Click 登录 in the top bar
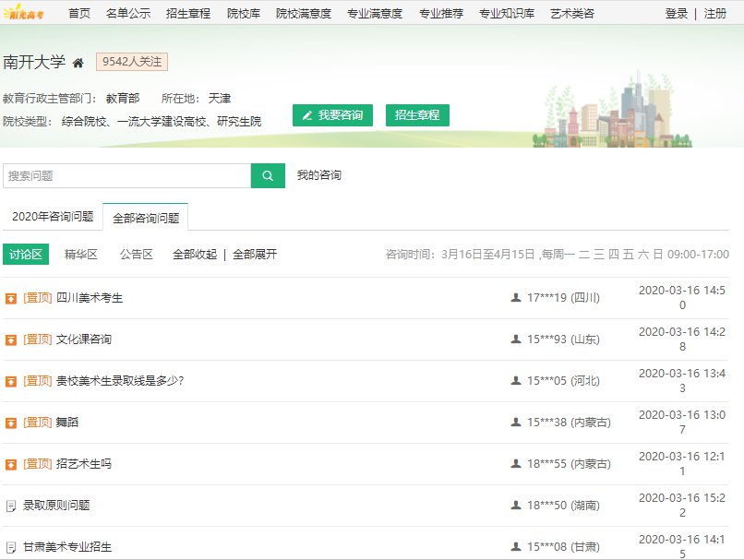 click(677, 14)
